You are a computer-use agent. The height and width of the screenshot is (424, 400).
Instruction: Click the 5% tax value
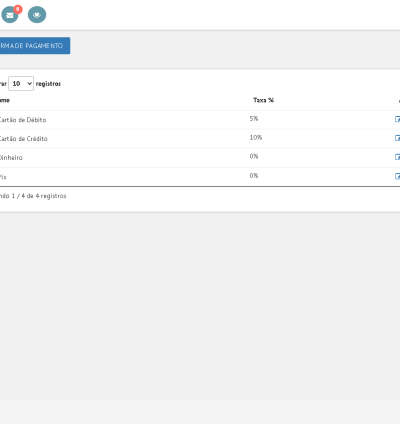(x=254, y=119)
